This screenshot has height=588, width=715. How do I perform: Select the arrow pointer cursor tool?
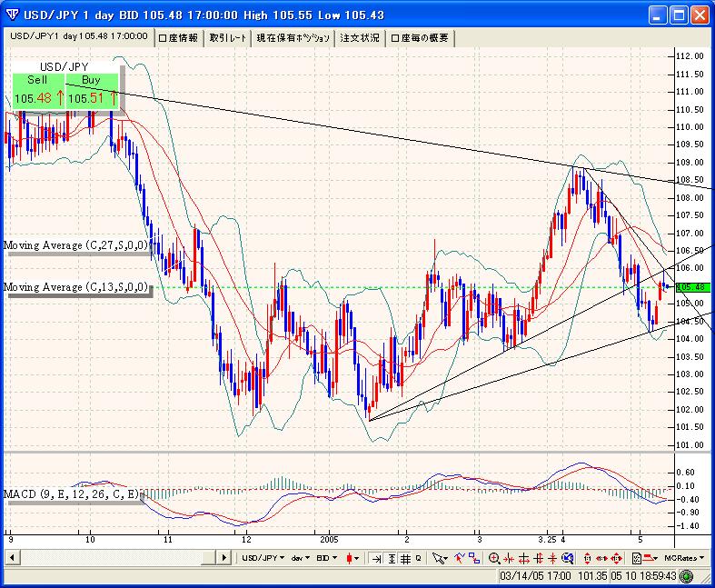(x=441, y=557)
